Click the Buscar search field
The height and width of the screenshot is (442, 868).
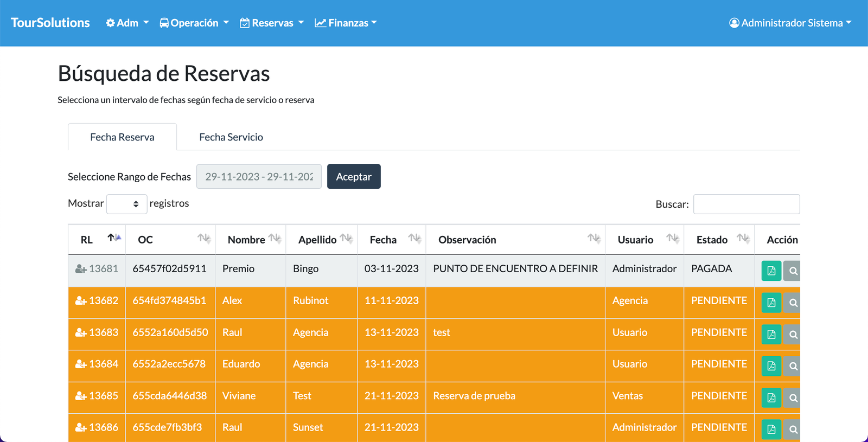pyautogui.click(x=746, y=204)
